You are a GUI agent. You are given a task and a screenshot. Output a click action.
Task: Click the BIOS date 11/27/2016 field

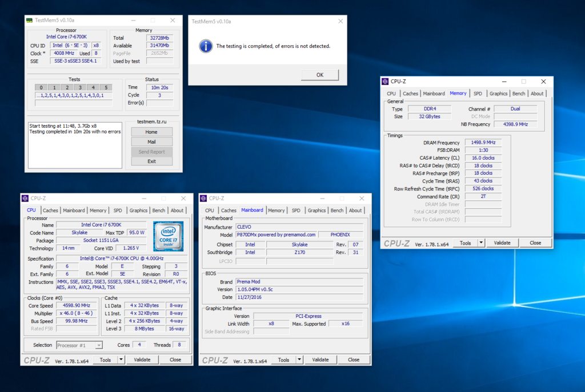point(299,297)
